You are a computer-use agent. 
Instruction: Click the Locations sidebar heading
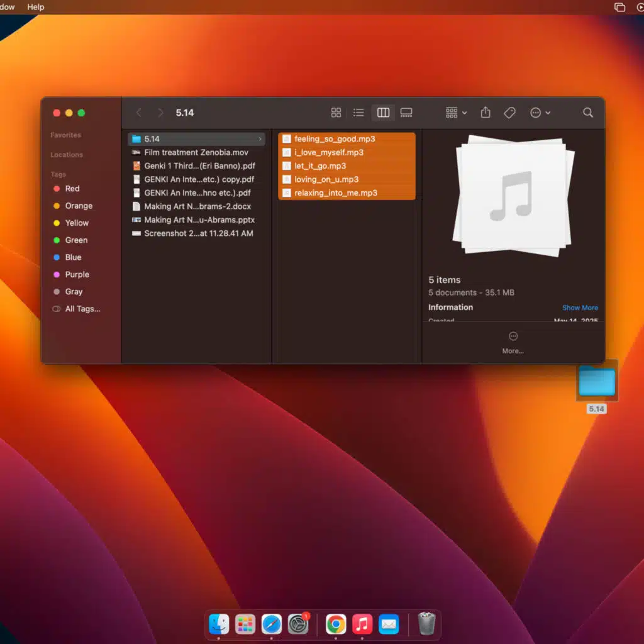pyautogui.click(x=67, y=155)
